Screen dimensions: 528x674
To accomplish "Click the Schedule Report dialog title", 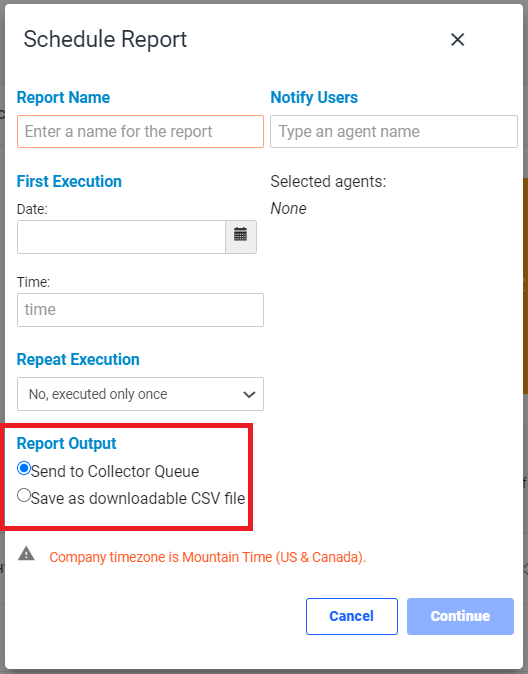I will (105, 40).
